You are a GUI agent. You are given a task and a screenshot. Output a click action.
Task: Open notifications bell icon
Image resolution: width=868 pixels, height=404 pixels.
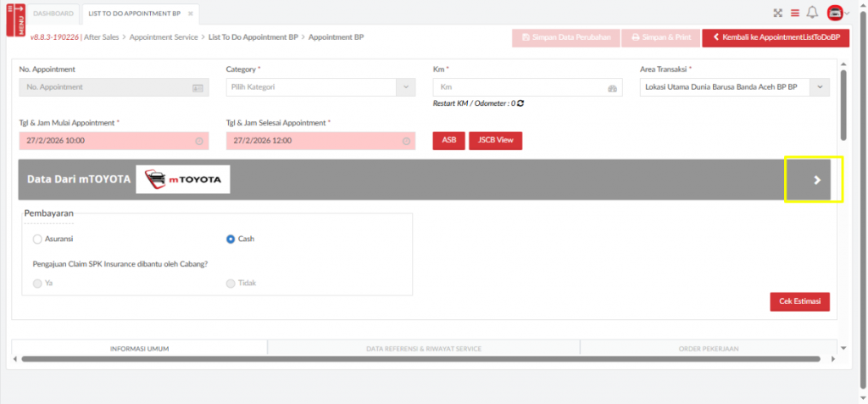coord(812,13)
